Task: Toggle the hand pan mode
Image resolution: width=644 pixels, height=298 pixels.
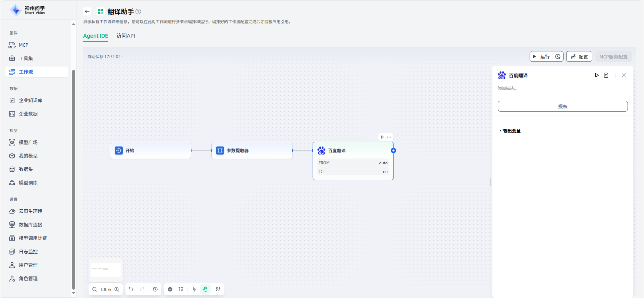Action: tap(205, 289)
